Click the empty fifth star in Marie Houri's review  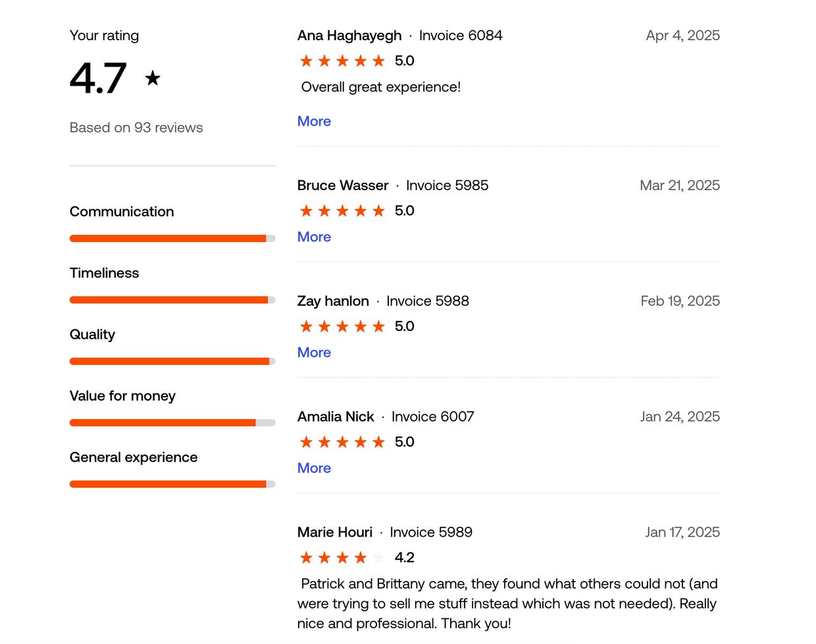click(x=378, y=558)
